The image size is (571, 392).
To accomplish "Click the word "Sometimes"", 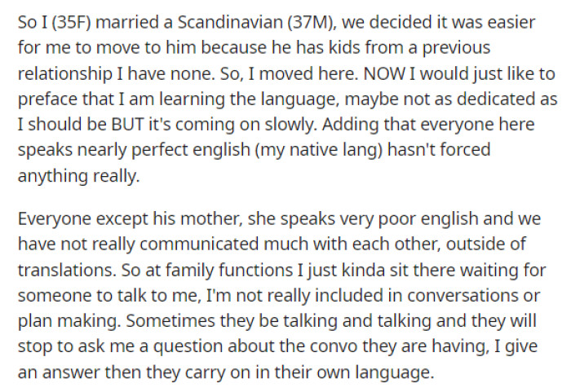I will pyautogui.click(x=170, y=321).
